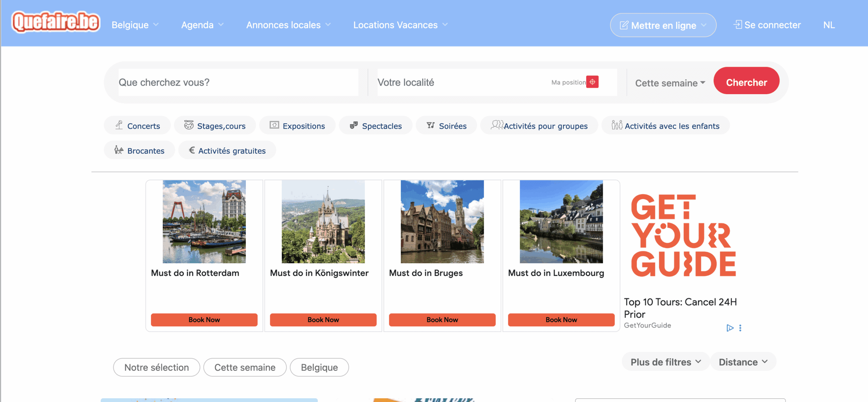Expand the Plus de filtres dropdown
This screenshot has width=868, height=402.
tap(665, 362)
